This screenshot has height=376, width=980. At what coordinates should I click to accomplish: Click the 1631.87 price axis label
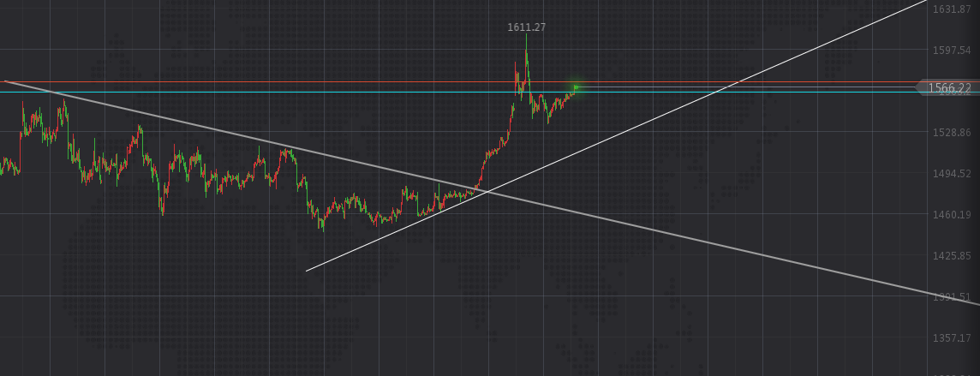pos(951,9)
